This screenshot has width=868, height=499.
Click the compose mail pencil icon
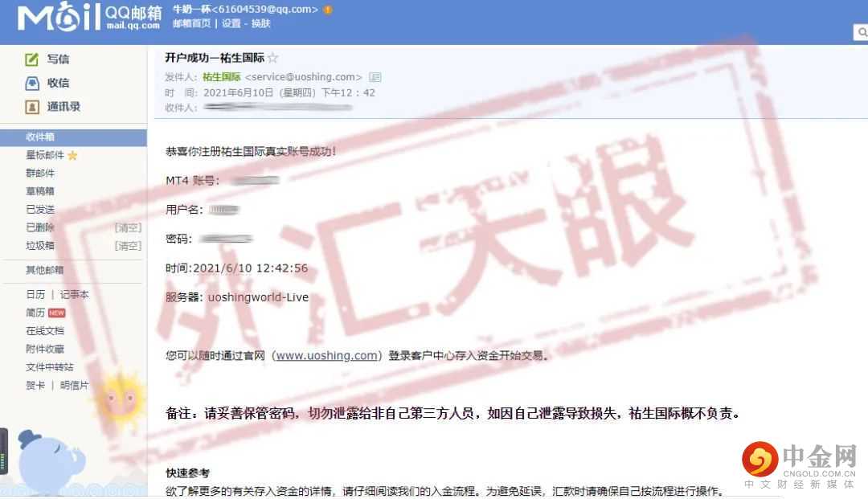pos(32,59)
